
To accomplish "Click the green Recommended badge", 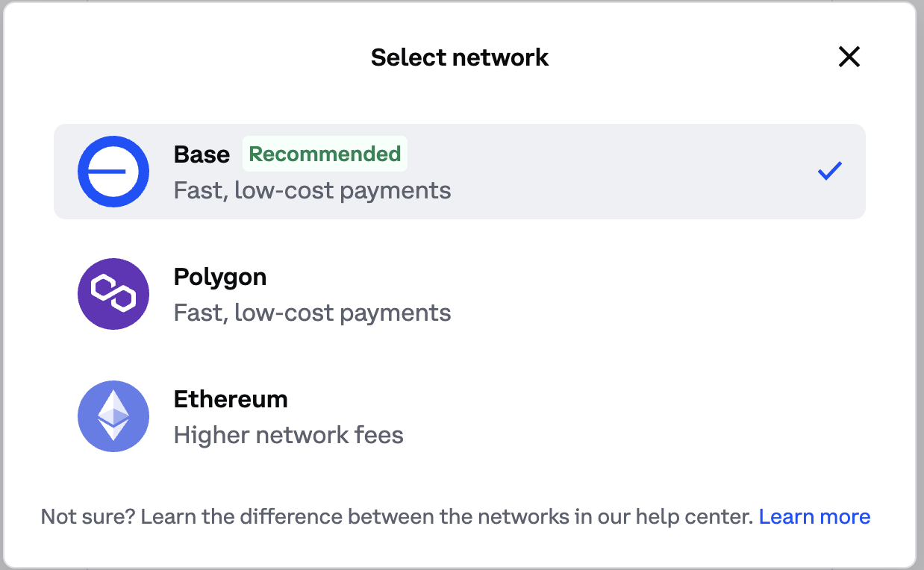I will [x=325, y=154].
